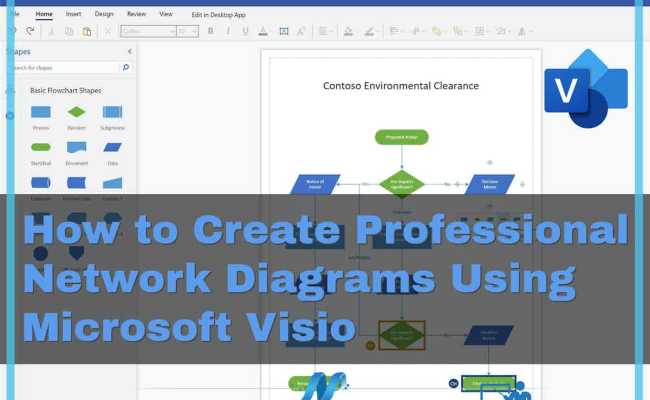The image size is (650, 400).
Task: Select the green Start/End terminator shape
Action: (41, 147)
